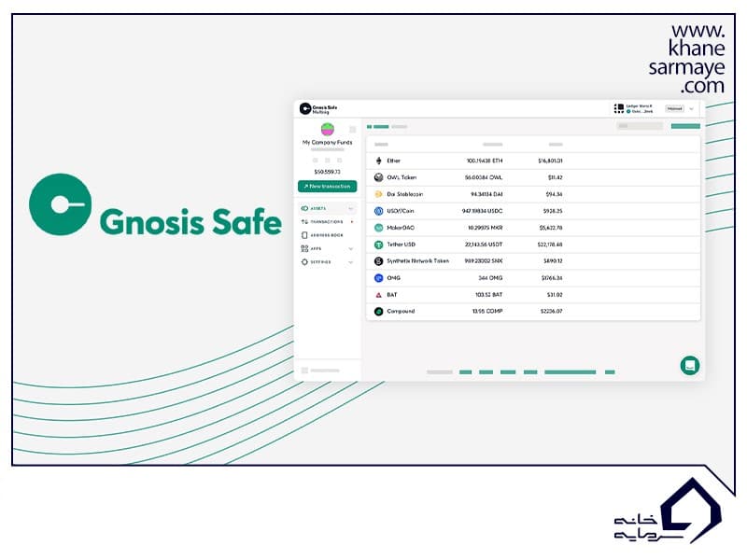Click the dollar value in MakerDAO row
Viewport: 747px width, 560px height.
tap(551, 228)
